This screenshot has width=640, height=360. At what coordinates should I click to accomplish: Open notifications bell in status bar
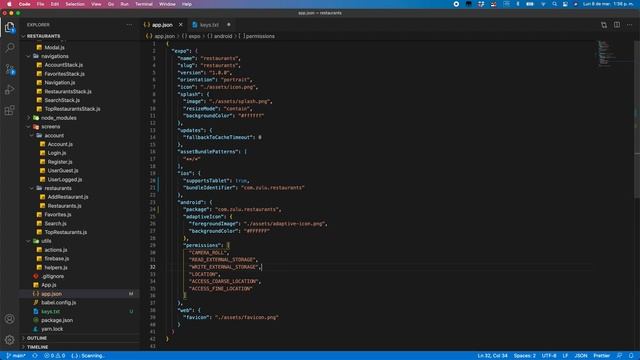click(x=631, y=356)
